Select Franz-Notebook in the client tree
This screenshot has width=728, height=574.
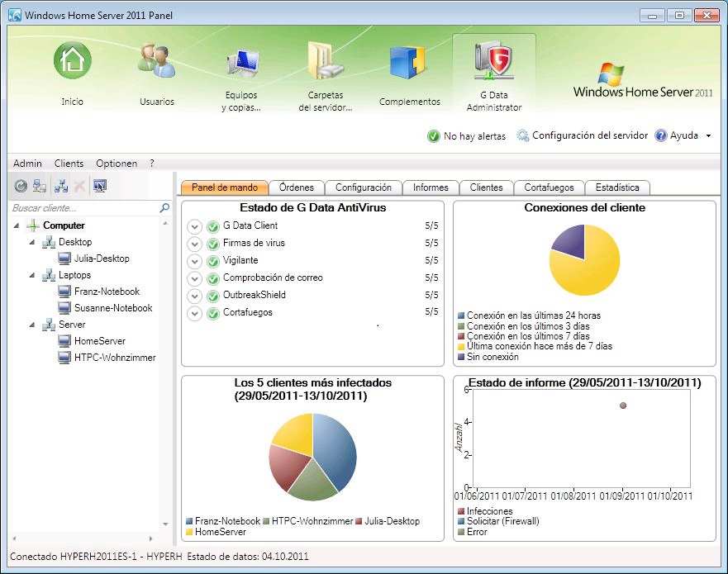(107, 292)
